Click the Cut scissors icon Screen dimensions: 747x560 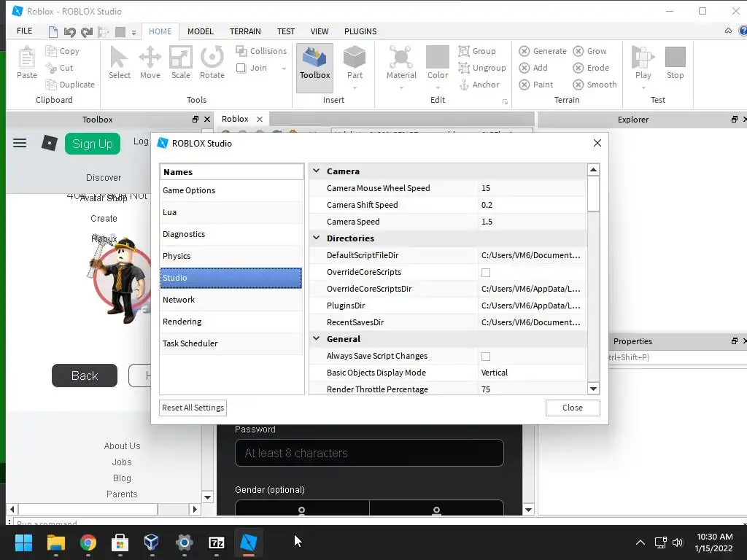pos(51,68)
